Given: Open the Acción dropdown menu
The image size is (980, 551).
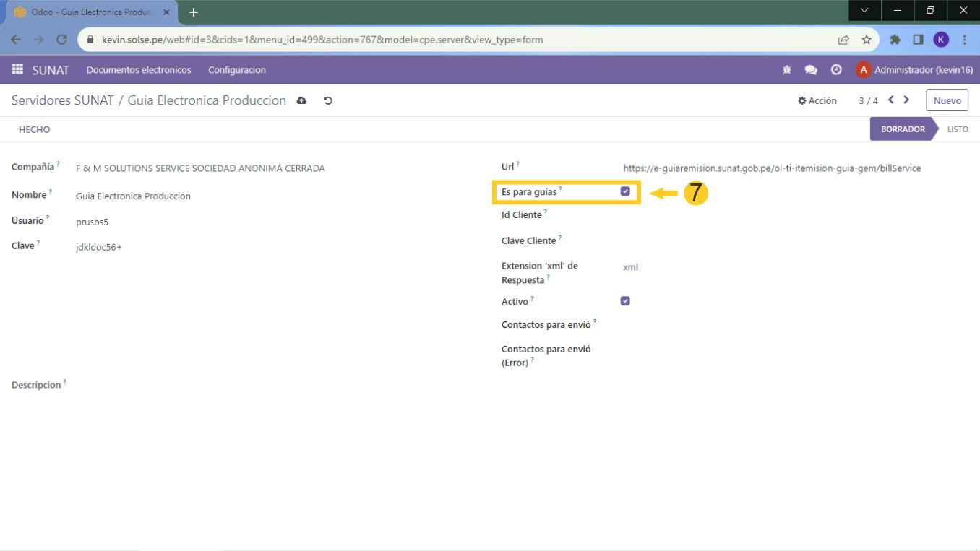Looking at the screenshot, I should 817,101.
